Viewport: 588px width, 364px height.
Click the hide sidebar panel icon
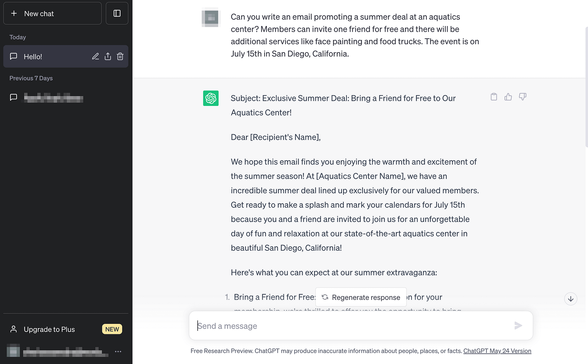pos(117,13)
